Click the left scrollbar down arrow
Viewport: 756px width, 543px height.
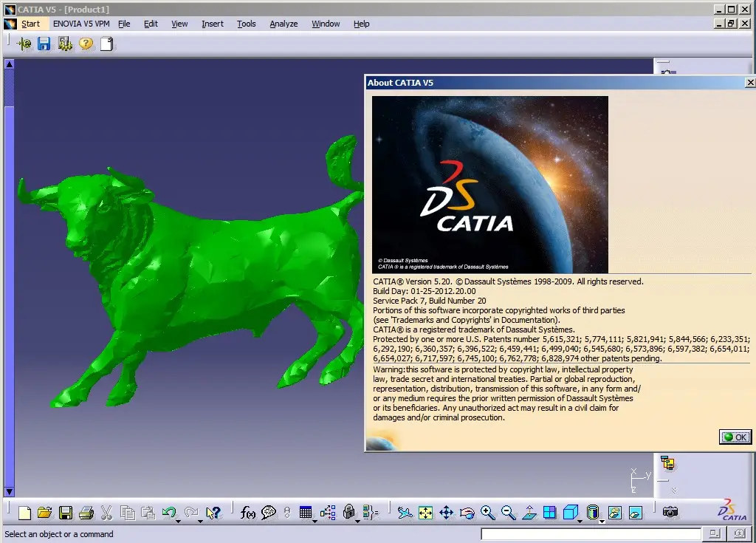point(9,492)
